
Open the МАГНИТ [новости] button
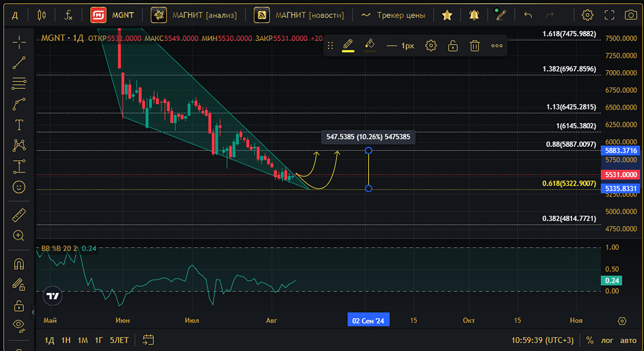click(299, 15)
